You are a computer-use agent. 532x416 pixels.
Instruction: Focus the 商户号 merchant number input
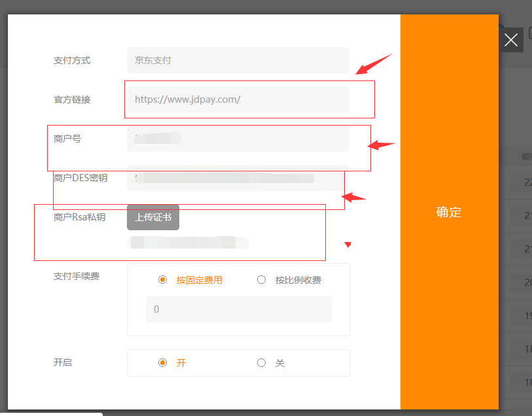tap(238, 139)
